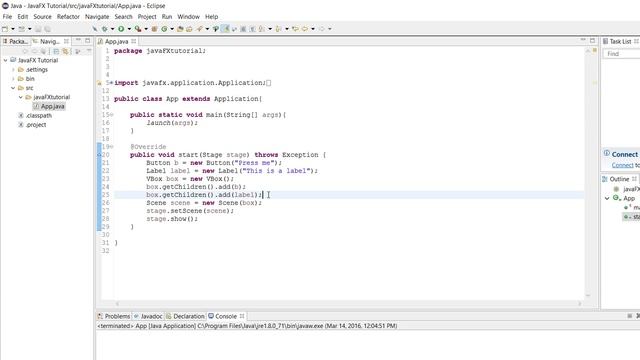
Task: Open the Navigate menu
Action: [x=97, y=17]
